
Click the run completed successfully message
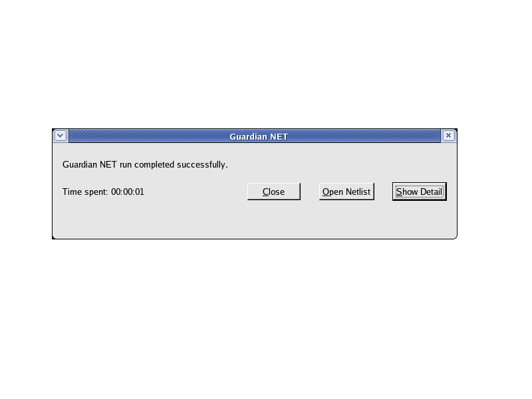pos(145,164)
